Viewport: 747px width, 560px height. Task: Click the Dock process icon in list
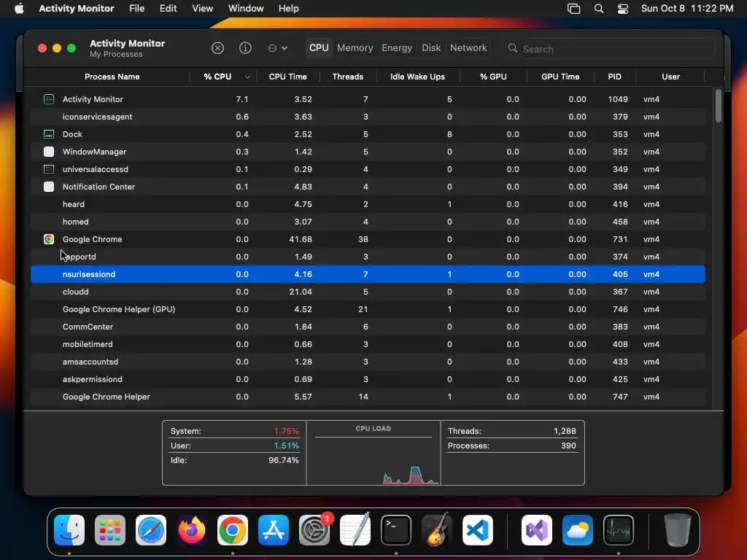point(49,134)
